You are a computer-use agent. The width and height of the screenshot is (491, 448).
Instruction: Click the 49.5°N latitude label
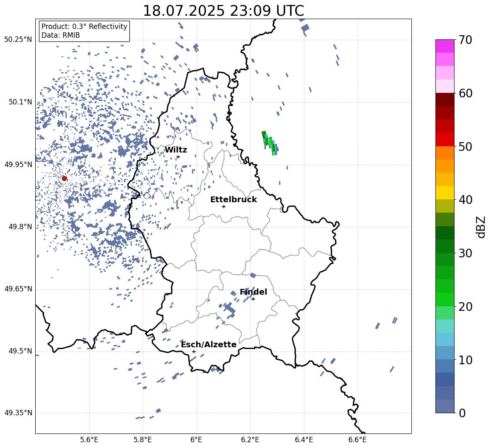click(x=20, y=351)
